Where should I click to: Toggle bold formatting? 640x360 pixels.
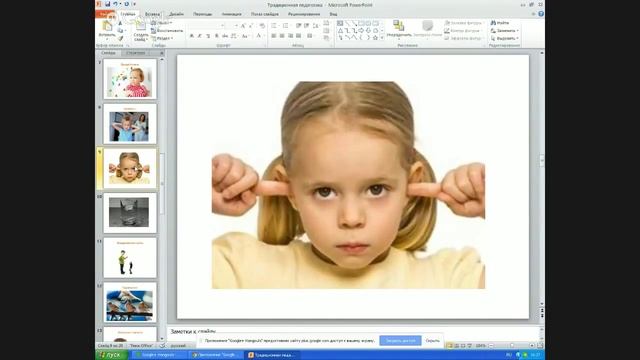(191, 36)
